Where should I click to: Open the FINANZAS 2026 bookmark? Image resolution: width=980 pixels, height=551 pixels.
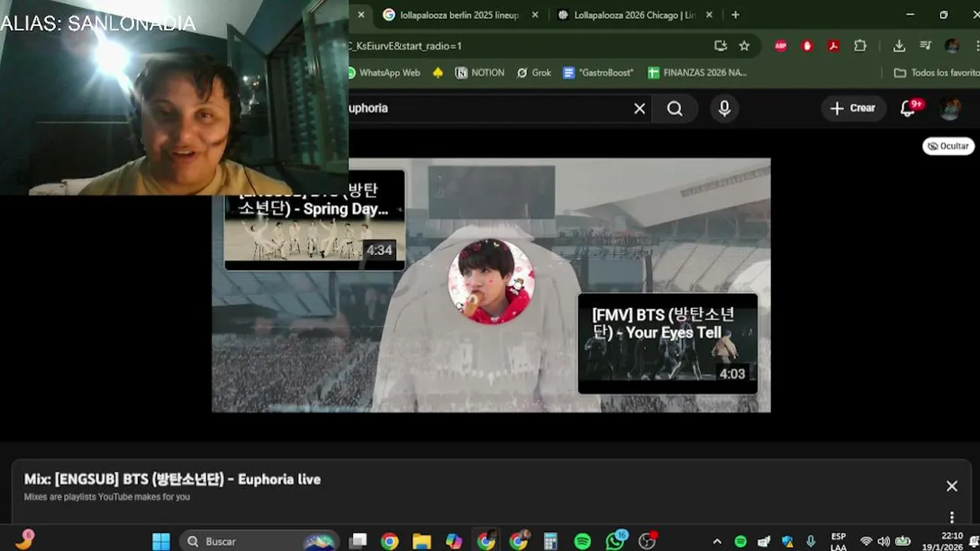point(697,73)
